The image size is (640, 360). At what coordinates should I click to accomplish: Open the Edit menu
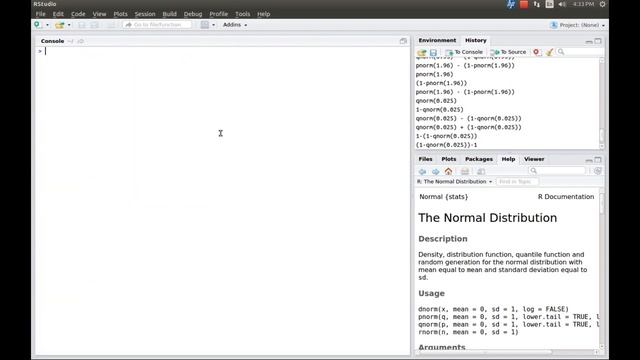58,14
